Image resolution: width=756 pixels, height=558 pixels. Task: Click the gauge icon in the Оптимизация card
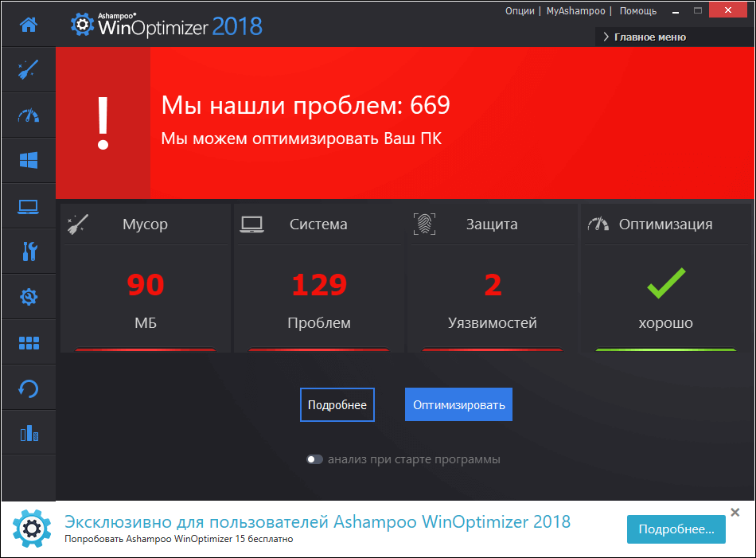(x=598, y=224)
